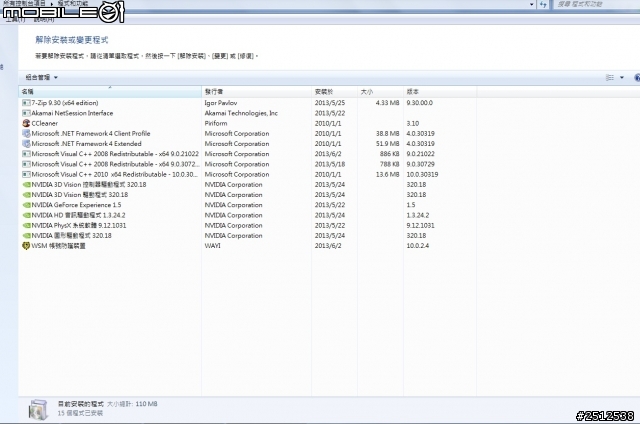Sort by the 大小 column header
The image size is (640, 424).
point(380,92)
